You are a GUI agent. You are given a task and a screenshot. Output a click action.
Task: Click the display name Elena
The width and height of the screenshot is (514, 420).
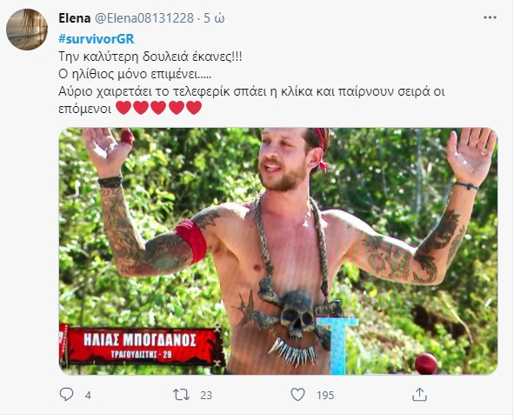[75, 18]
